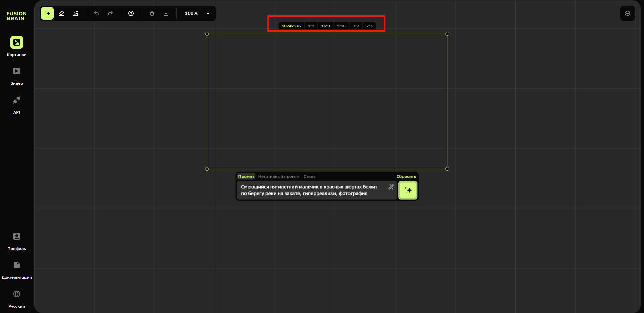
Task: Click the Сбросить reset link
Action: pyautogui.click(x=406, y=176)
